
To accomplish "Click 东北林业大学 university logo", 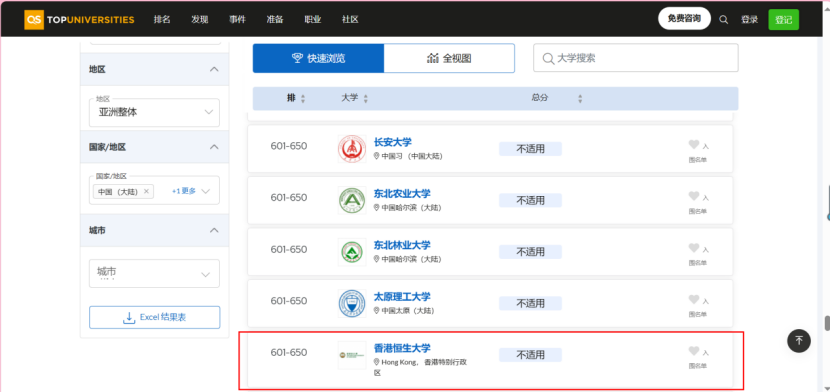I will pos(352,252).
